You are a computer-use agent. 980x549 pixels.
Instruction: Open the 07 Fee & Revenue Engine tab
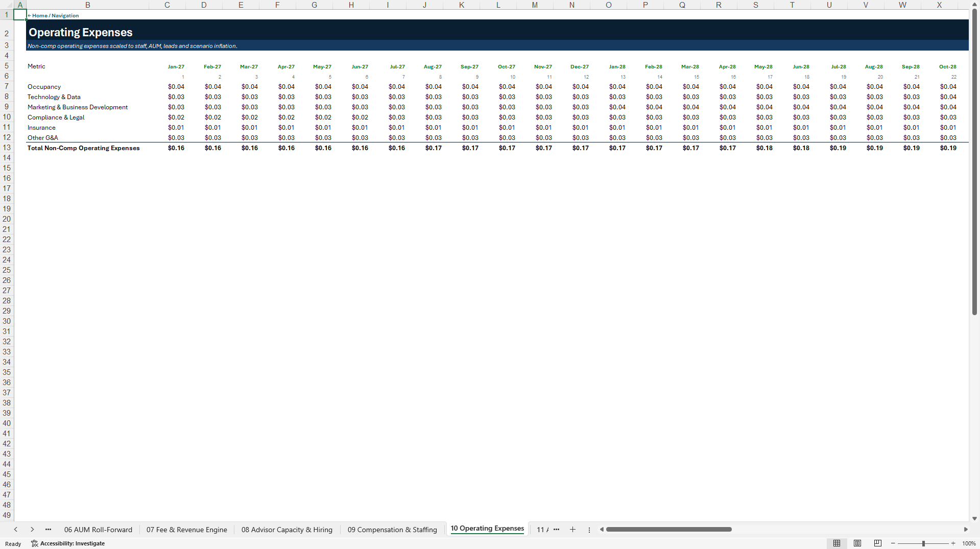click(187, 530)
